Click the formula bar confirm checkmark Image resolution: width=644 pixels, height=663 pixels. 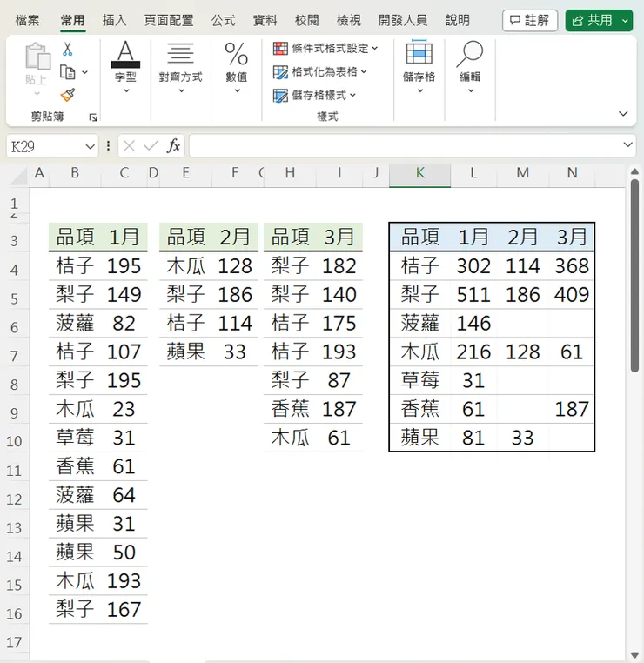tap(151, 146)
